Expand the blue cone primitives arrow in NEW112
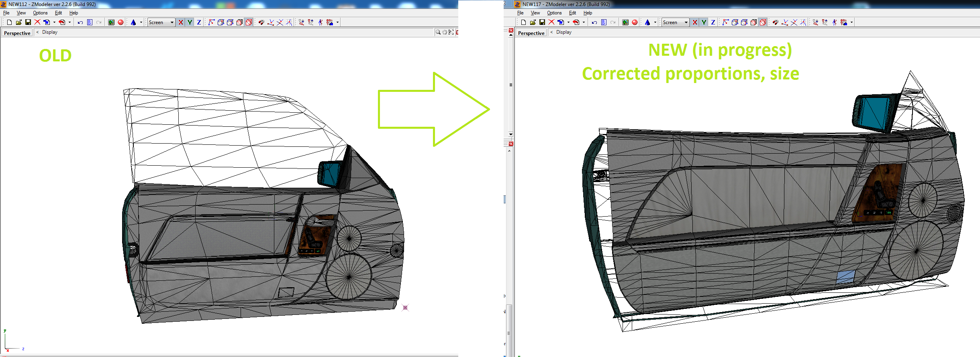The image size is (980, 357). (x=141, y=22)
